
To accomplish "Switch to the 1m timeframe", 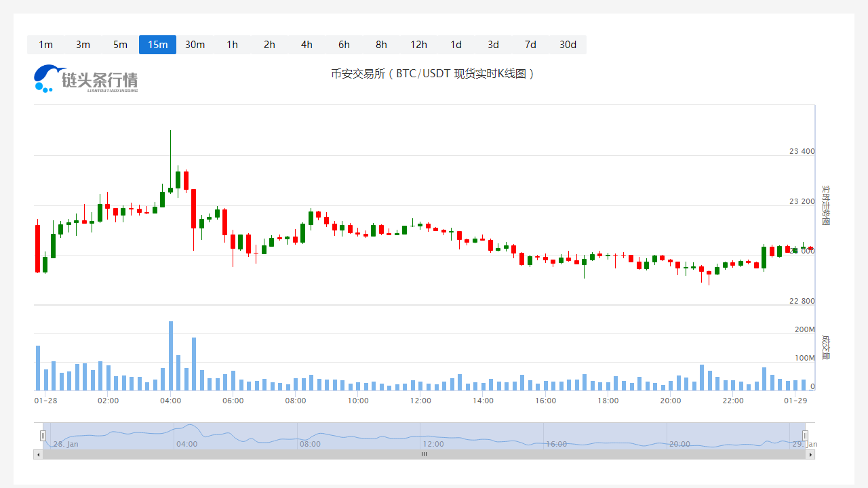I will tap(45, 45).
